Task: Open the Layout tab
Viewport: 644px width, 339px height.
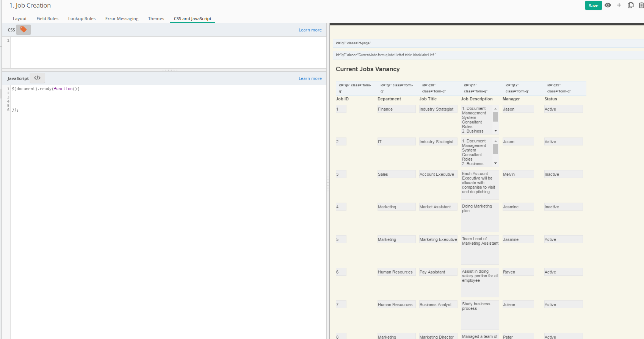Action: (x=20, y=19)
